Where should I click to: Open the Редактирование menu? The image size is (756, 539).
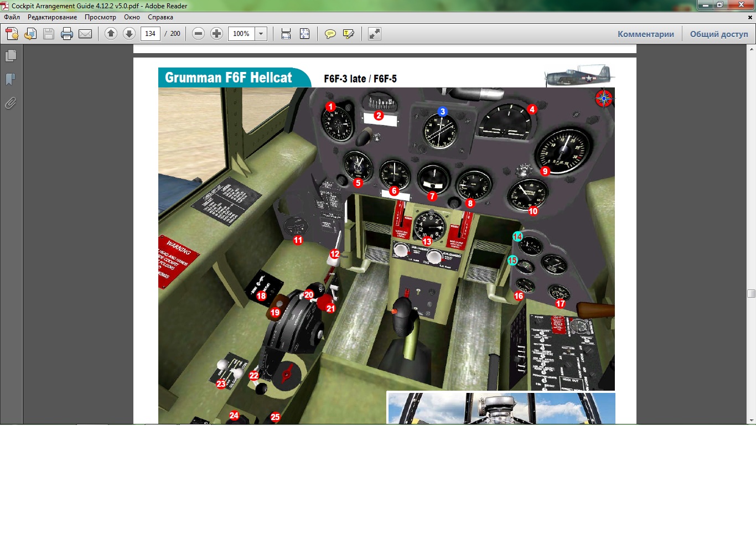[53, 17]
